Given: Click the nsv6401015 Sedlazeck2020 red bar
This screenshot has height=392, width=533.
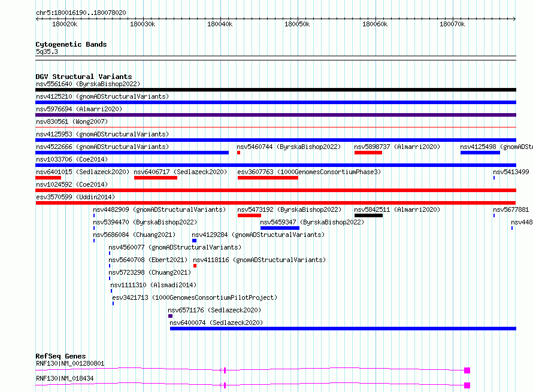Looking at the screenshot, I should pyautogui.click(x=49, y=178).
